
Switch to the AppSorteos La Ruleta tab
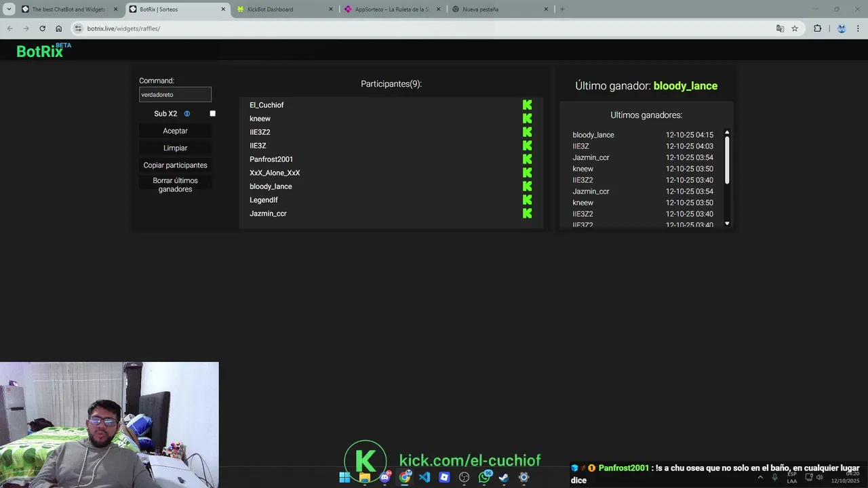(x=392, y=9)
